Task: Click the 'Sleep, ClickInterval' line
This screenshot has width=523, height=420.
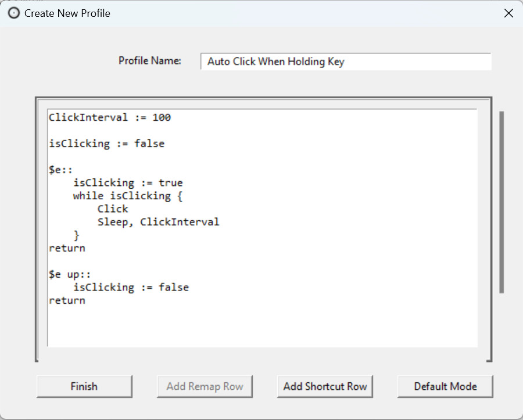Action: [x=159, y=222]
